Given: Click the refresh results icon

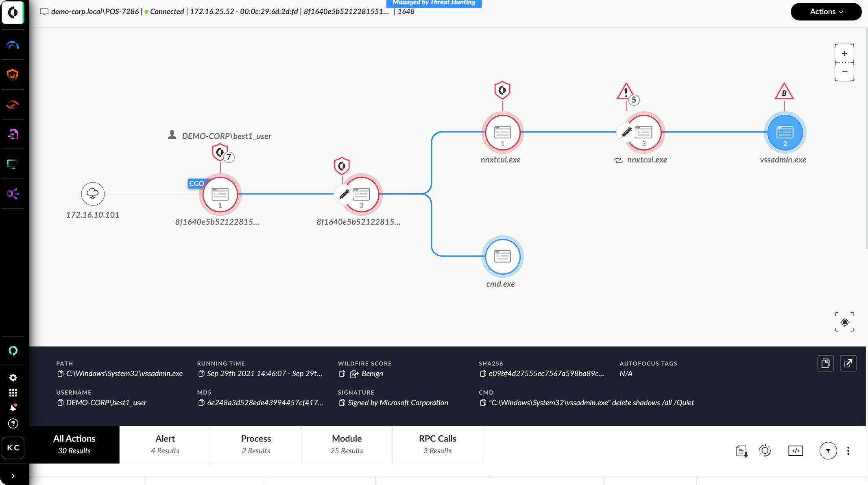Looking at the screenshot, I should 765,451.
